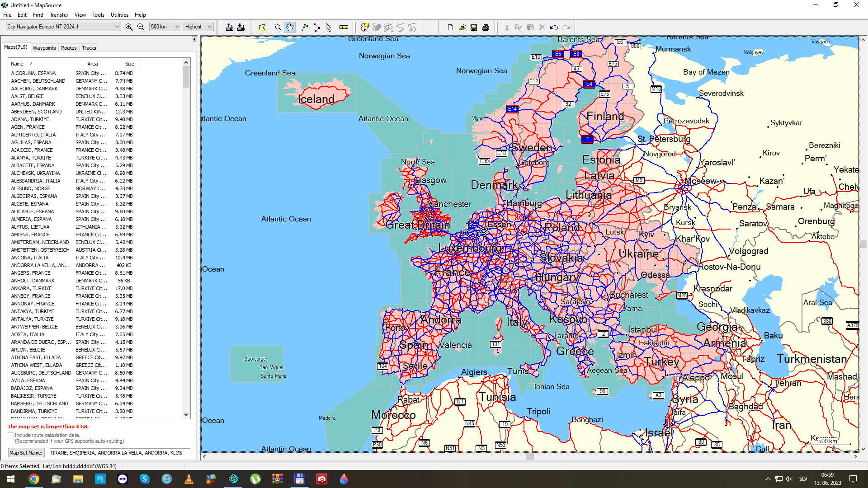This screenshot has height=488, width=868.
Task: Select the Selection arrow tool
Action: [x=329, y=27]
